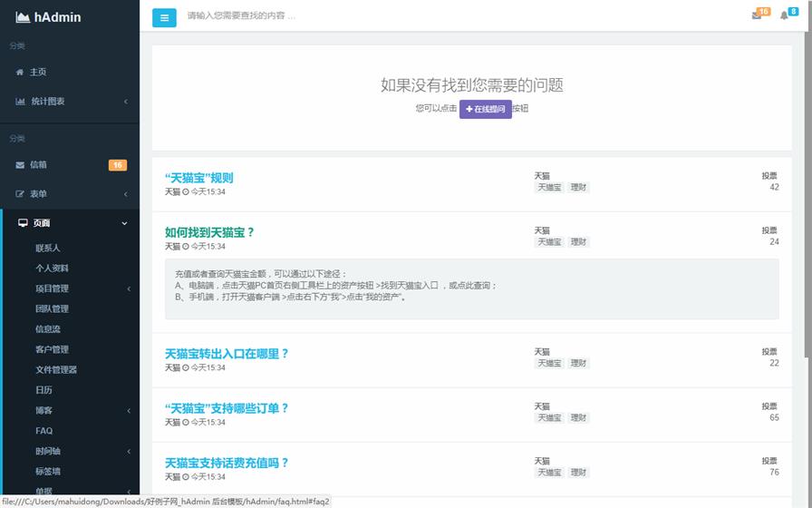Image resolution: width=812 pixels, height=508 pixels.
Task: Click 天猫宝 tag in 如何找到天猫宝 row
Action: click(x=549, y=241)
